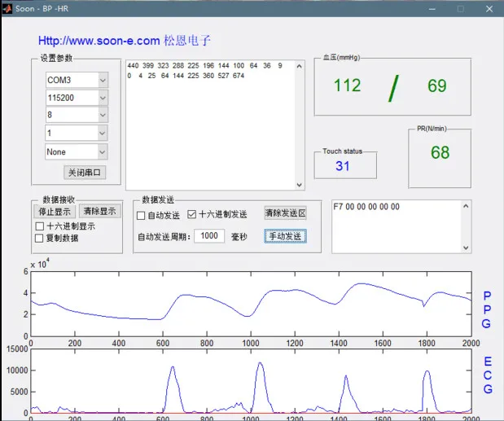The image size is (504, 421).
Task: Click the ECG waveform plot
Action: pyautogui.click(x=251, y=381)
